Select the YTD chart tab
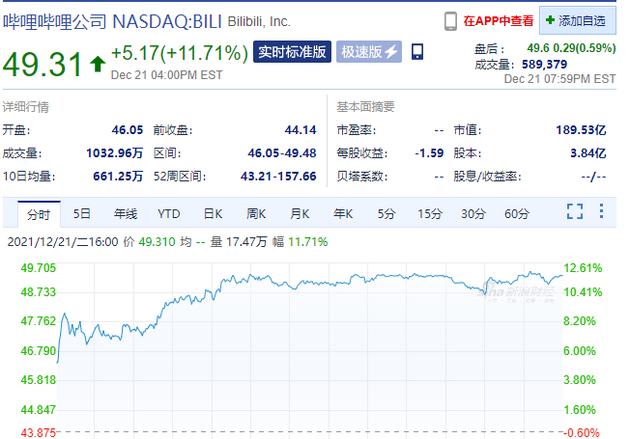This screenshot has height=439, width=630. tap(169, 214)
